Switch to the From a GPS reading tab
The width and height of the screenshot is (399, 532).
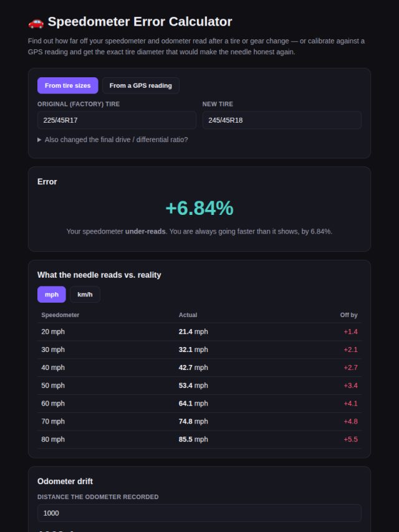(x=140, y=85)
